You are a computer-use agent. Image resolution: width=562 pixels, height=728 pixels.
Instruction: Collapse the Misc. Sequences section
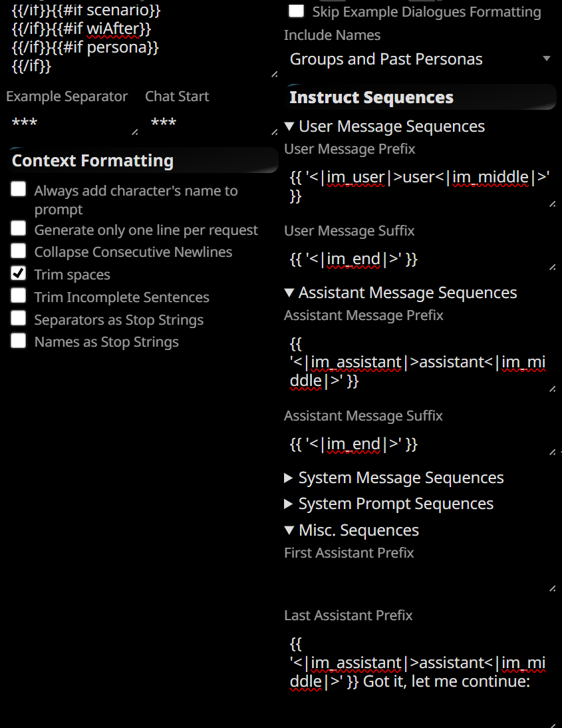(289, 530)
